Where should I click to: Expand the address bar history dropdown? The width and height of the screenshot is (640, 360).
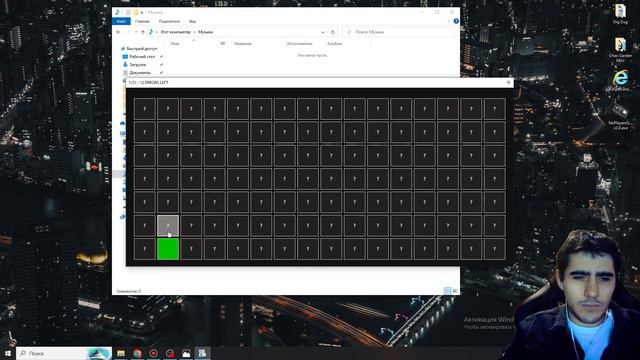[x=323, y=32]
